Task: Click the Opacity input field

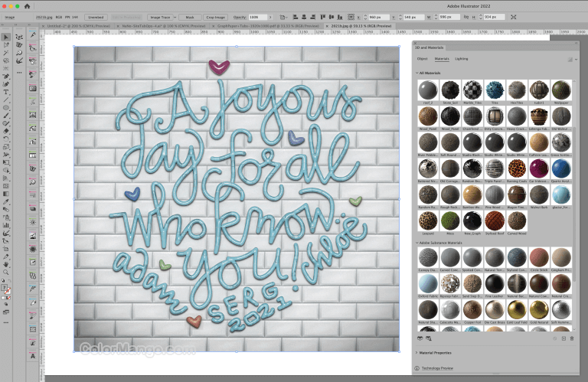Action: point(258,16)
